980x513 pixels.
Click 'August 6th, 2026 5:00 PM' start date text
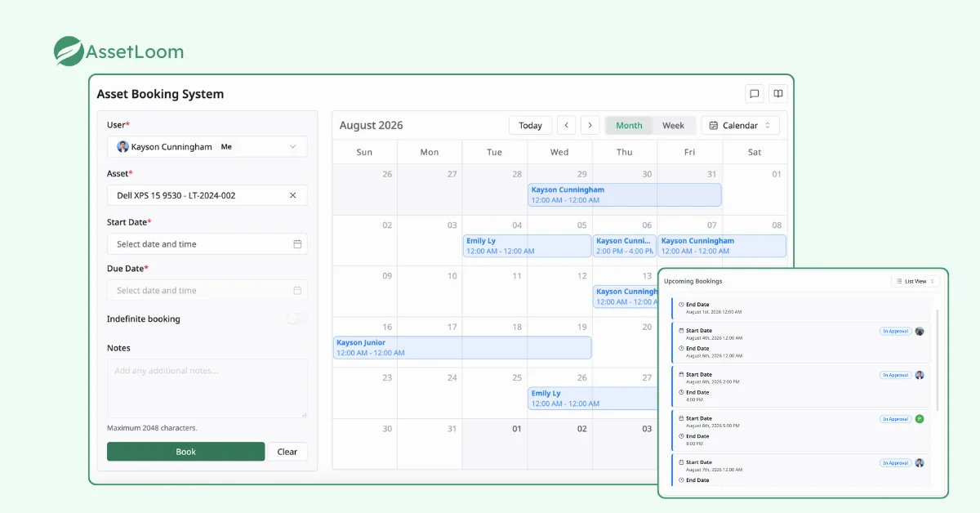(x=713, y=425)
